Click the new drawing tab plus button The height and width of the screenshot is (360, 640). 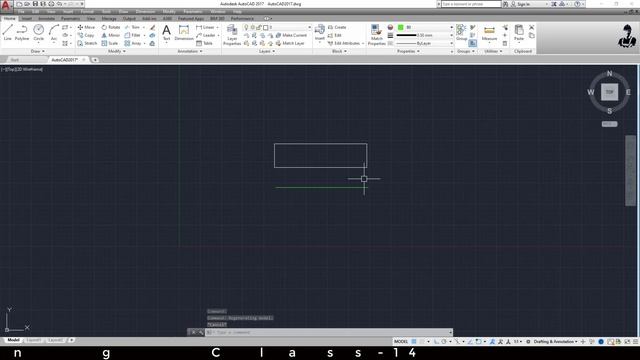point(95,60)
